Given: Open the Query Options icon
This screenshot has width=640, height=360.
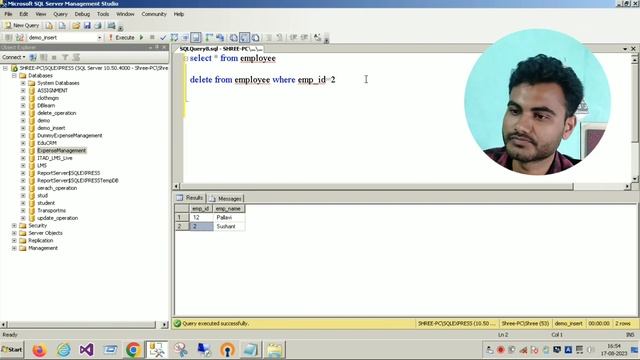Looking at the screenshot, I should (185, 38).
